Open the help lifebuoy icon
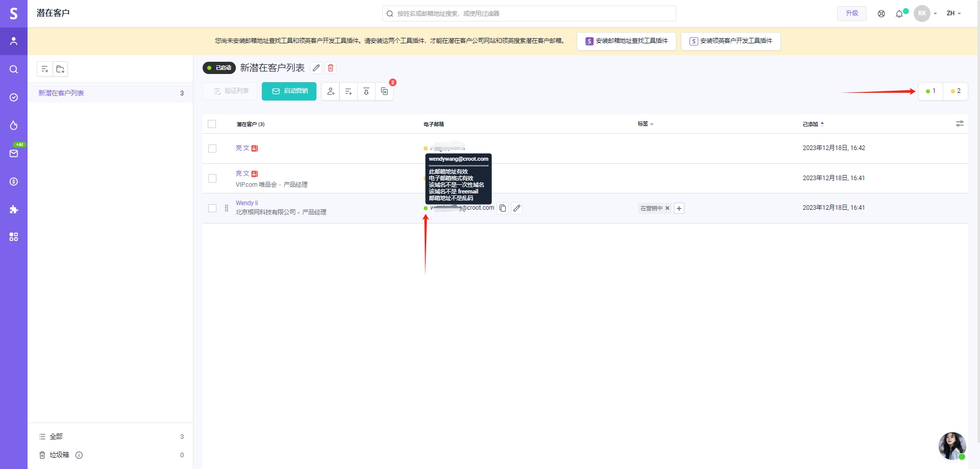980x469 pixels. click(x=881, y=14)
